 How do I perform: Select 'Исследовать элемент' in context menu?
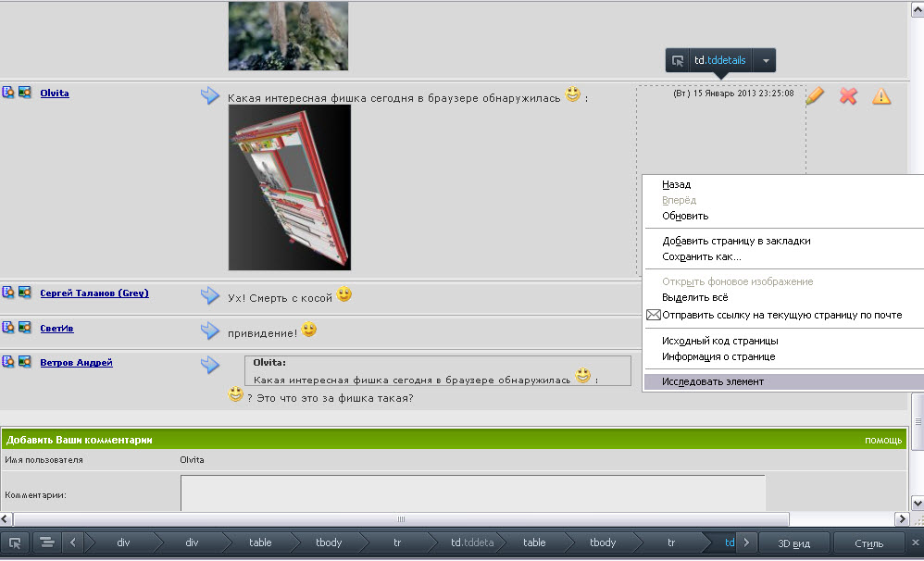[x=713, y=381]
